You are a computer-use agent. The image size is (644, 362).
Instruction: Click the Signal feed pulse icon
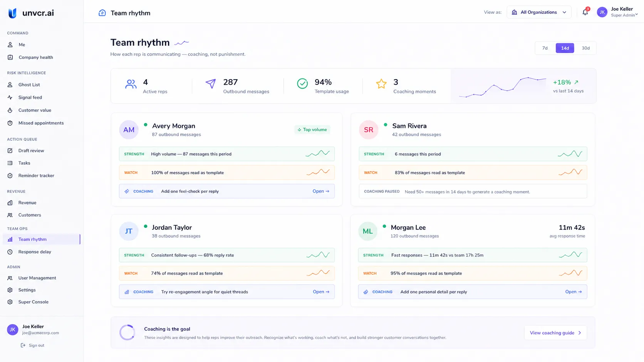(10, 97)
